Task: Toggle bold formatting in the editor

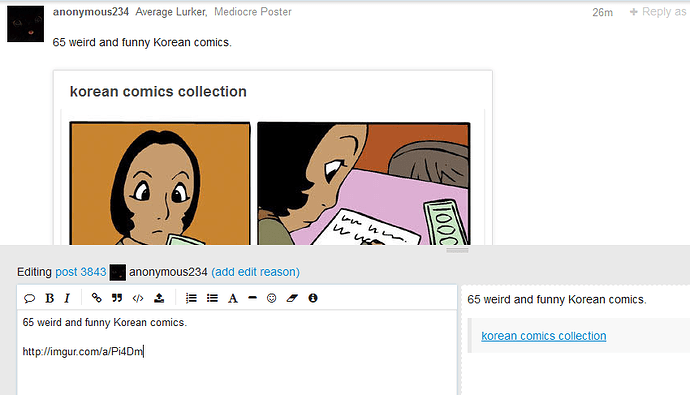Action: tap(49, 298)
